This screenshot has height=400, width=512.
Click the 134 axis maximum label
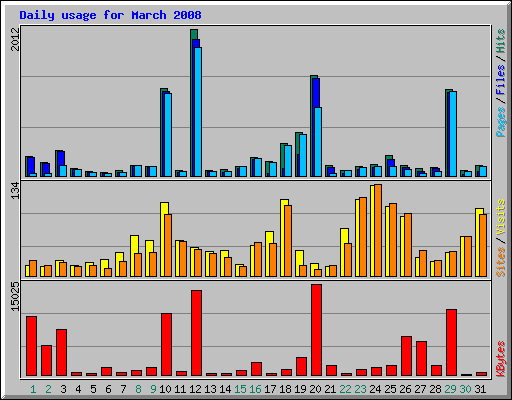click(x=15, y=191)
